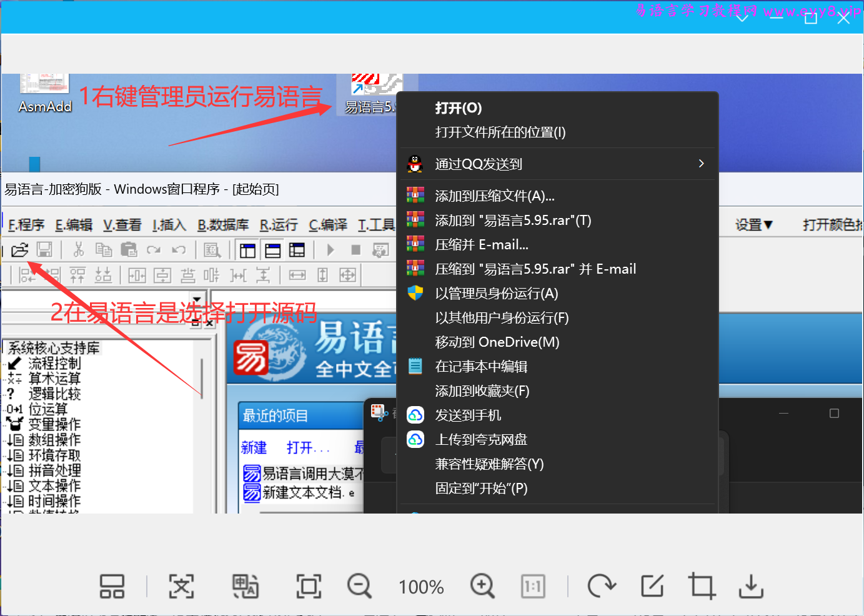864x616 pixels.
Task: Choose 以管理员身份运行(A)
Action: click(557, 294)
